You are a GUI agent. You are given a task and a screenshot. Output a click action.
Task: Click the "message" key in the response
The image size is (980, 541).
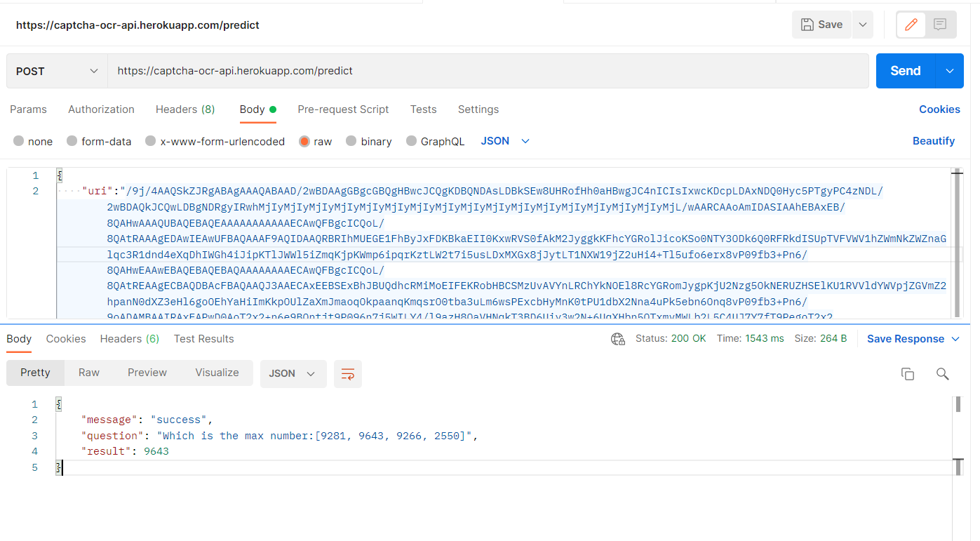109,420
